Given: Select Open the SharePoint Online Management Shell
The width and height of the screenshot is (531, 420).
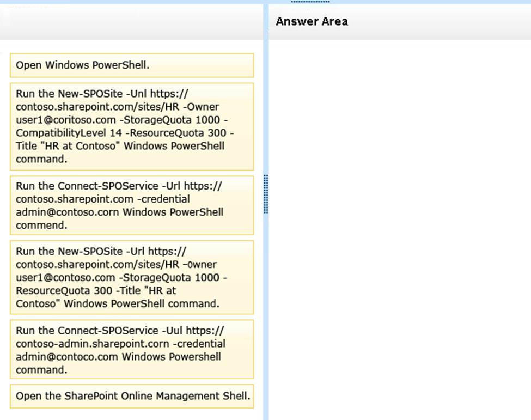Looking at the screenshot, I should pyautogui.click(x=131, y=396).
